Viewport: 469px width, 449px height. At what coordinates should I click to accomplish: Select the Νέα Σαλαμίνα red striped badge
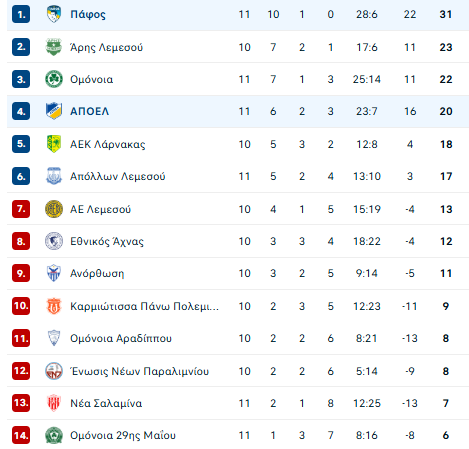click(54, 403)
